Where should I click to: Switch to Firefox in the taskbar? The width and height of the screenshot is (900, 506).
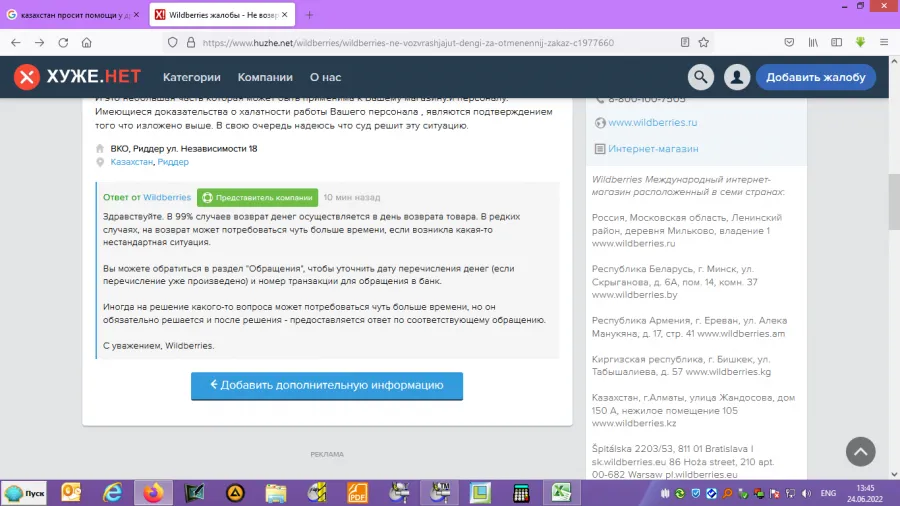pyautogui.click(x=153, y=493)
